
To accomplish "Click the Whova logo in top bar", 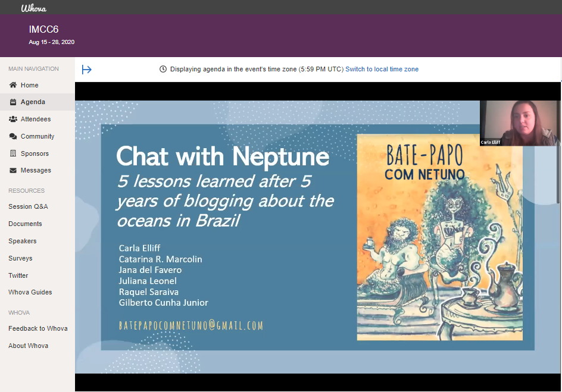I will pyautogui.click(x=34, y=8).
